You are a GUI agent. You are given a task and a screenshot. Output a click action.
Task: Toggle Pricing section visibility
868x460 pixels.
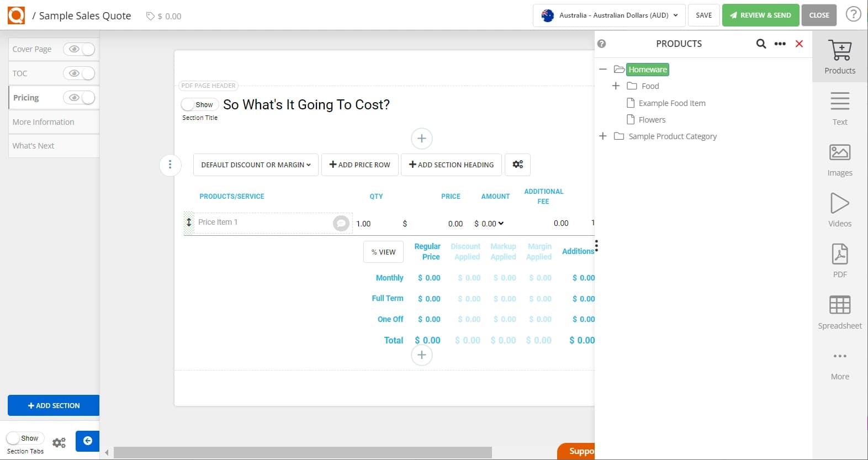click(80, 98)
